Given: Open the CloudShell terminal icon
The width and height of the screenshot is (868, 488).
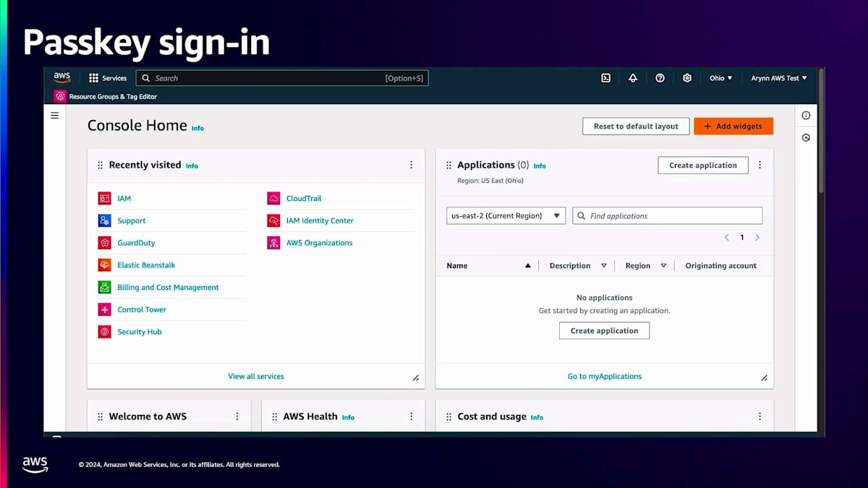Looking at the screenshot, I should pos(606,78).
